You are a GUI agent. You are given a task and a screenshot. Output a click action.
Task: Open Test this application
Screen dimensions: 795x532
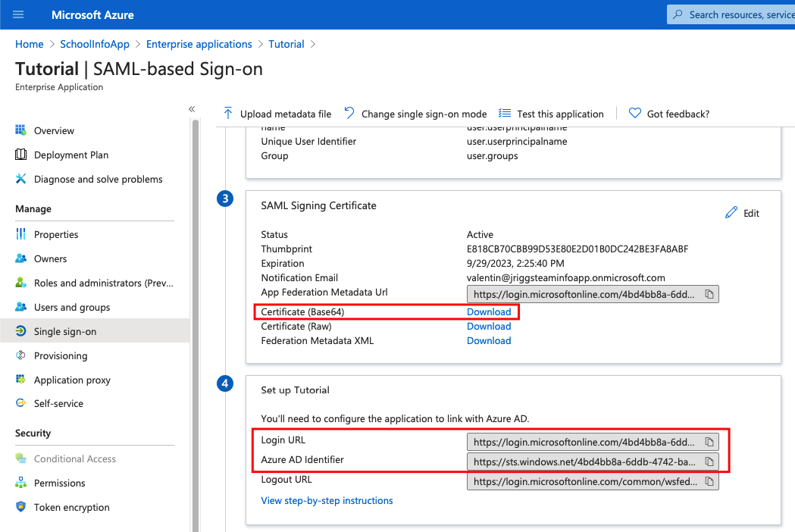point(551,114)
